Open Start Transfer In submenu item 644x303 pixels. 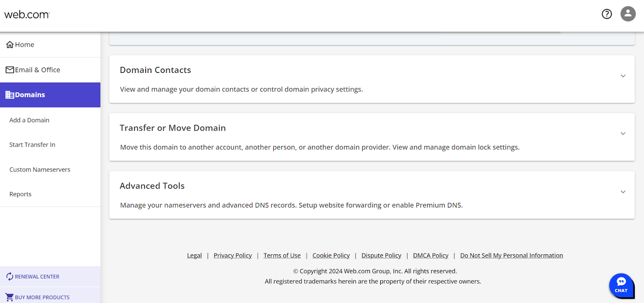click(32, 145)
